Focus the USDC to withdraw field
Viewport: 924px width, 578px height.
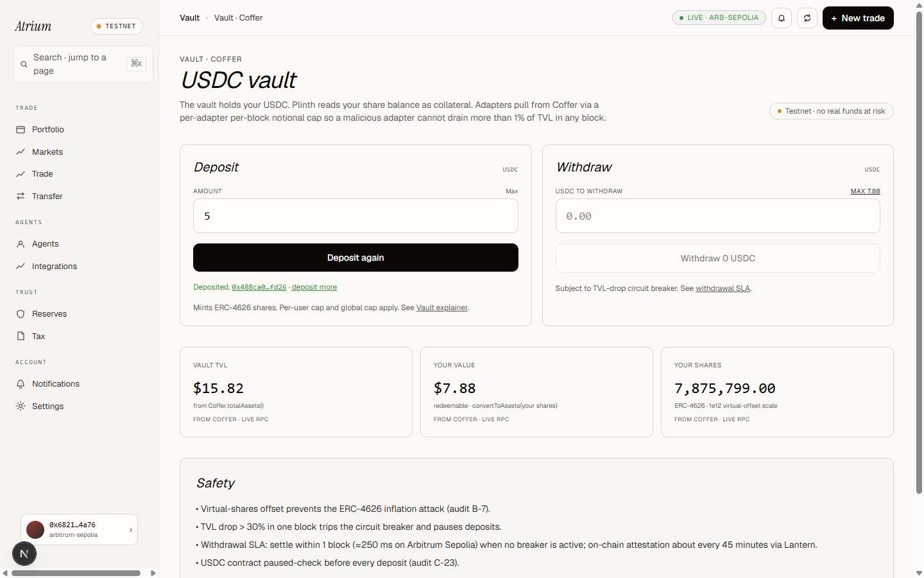click(717, 216)
